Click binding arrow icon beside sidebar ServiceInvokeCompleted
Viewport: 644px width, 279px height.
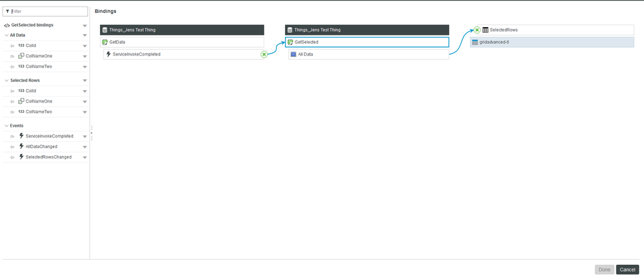tap(12, 136)
